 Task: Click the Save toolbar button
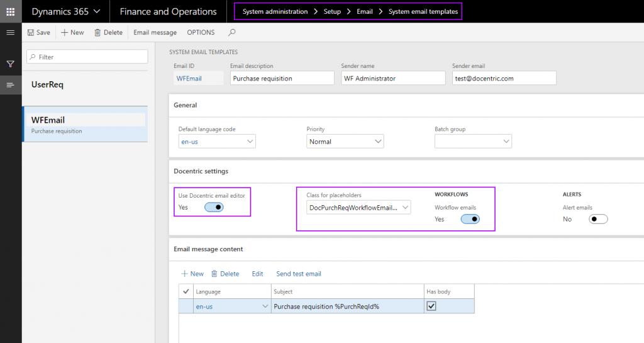point(38,33)
